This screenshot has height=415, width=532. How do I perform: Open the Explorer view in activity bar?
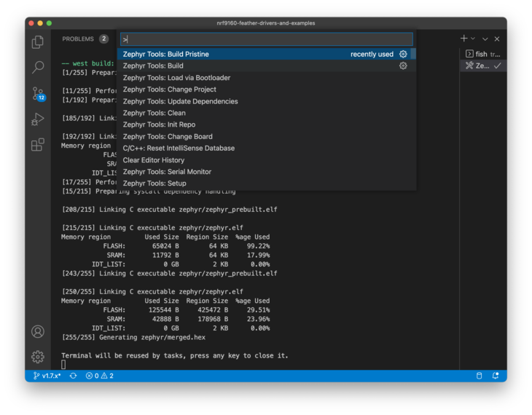(x=38, y=42)
